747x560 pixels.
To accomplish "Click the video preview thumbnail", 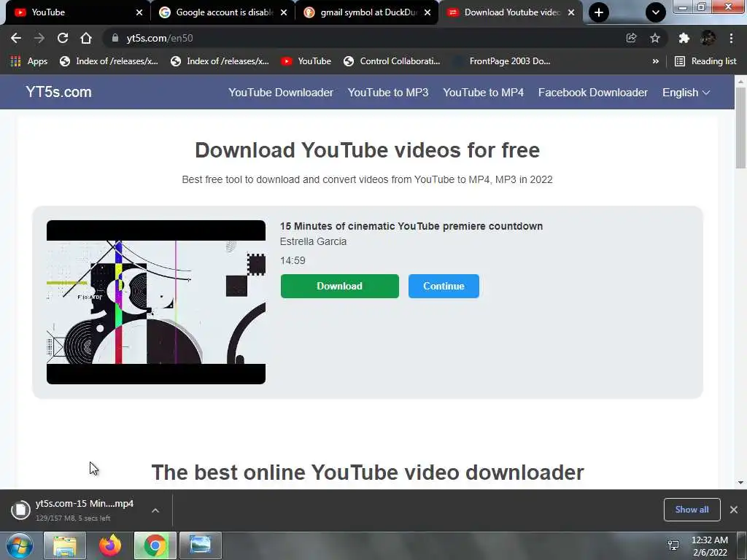I will coord(156,302).
